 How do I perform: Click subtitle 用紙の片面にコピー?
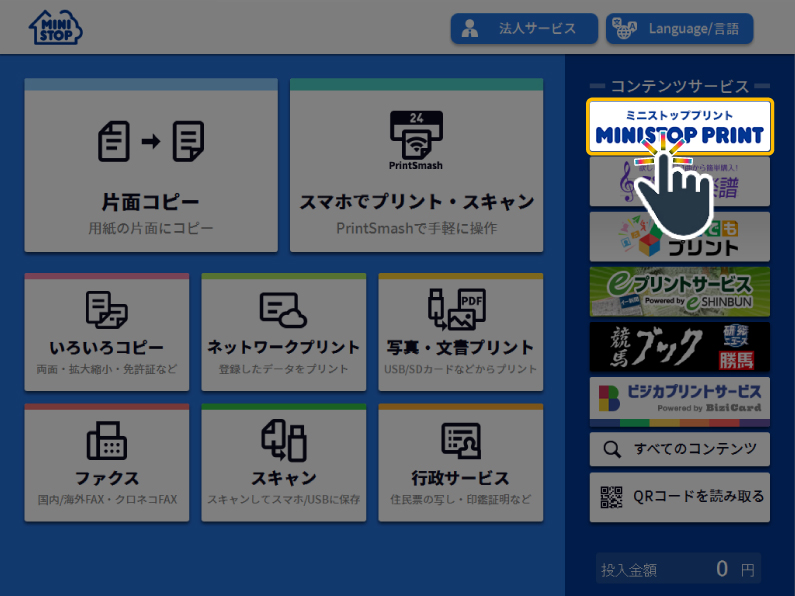point(151,229)
